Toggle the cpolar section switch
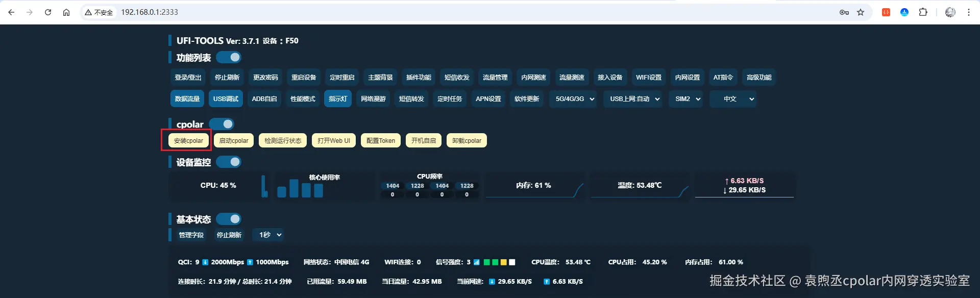This screenshot has height=298, width=980. [222, 124]
